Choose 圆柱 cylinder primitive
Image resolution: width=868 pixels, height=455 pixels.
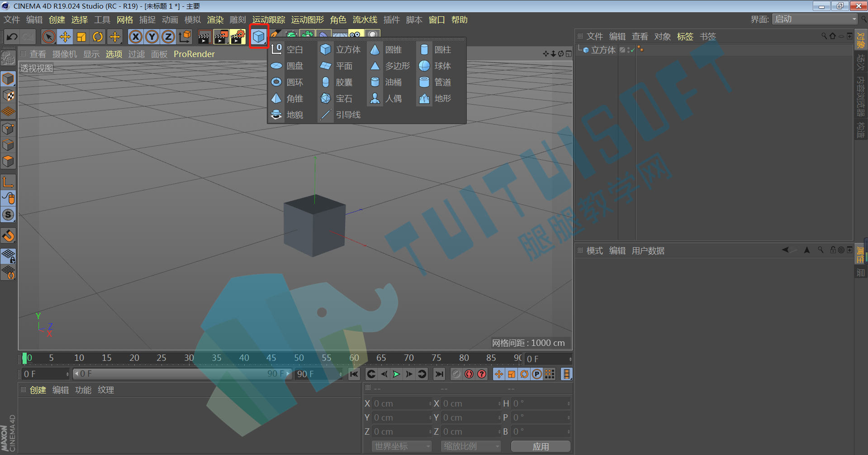435,50
